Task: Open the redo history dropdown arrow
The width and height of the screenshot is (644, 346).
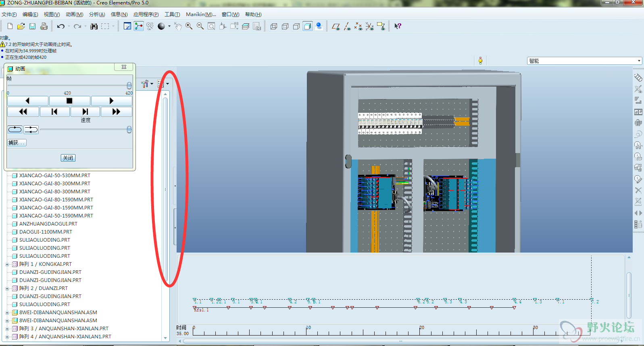Action: [x=85, y=26]
